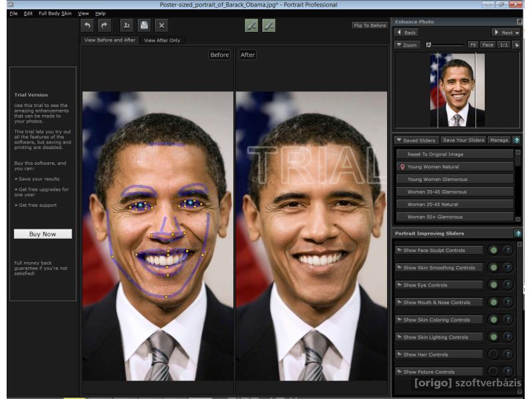532x399 pixels.
Task: Click Flip To Before button
Action: click(370, 25)
